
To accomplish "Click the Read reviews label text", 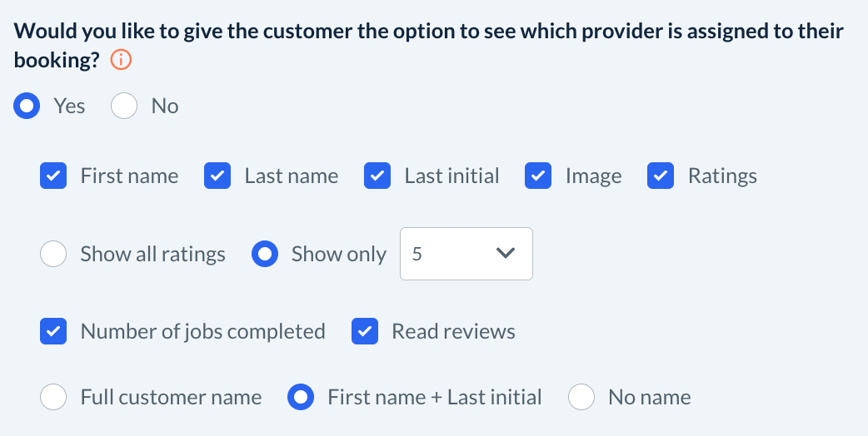I will (x=453, y=331).
